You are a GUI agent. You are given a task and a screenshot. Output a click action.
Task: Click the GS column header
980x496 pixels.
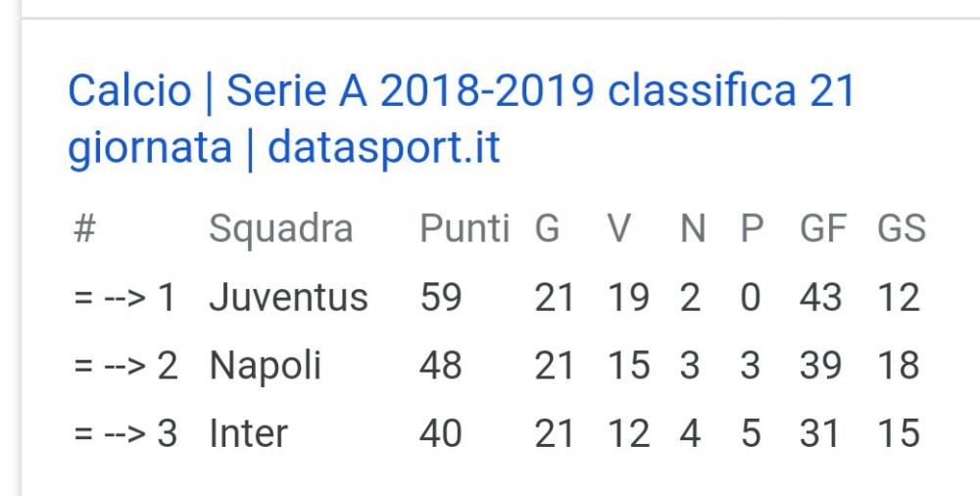click(902, 228)
